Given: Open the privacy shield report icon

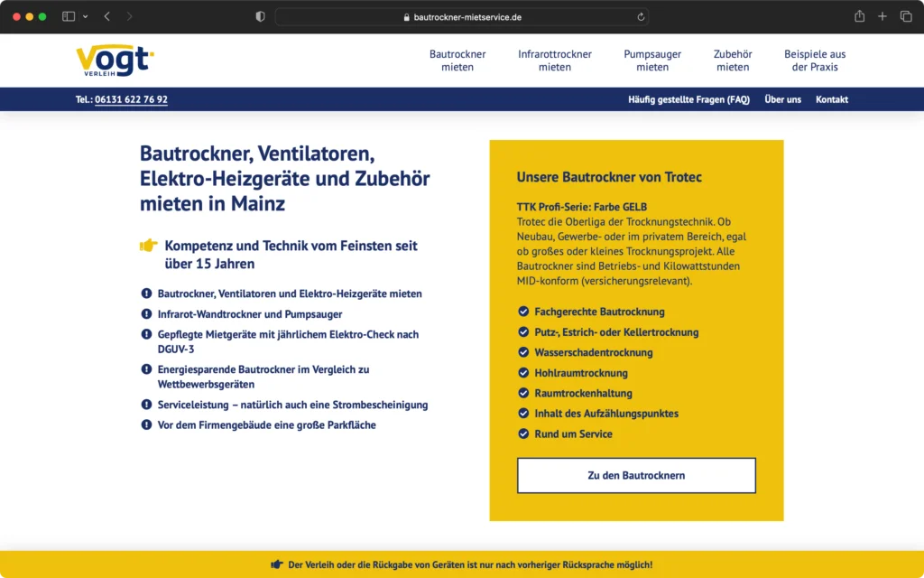Looking at the screenshot, I should click(260, 16).
